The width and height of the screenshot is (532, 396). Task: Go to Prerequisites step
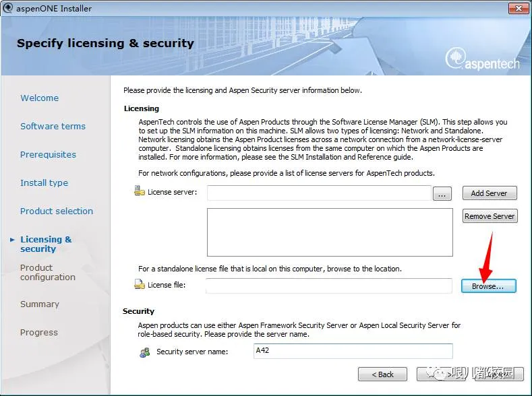tap(48, 154)
